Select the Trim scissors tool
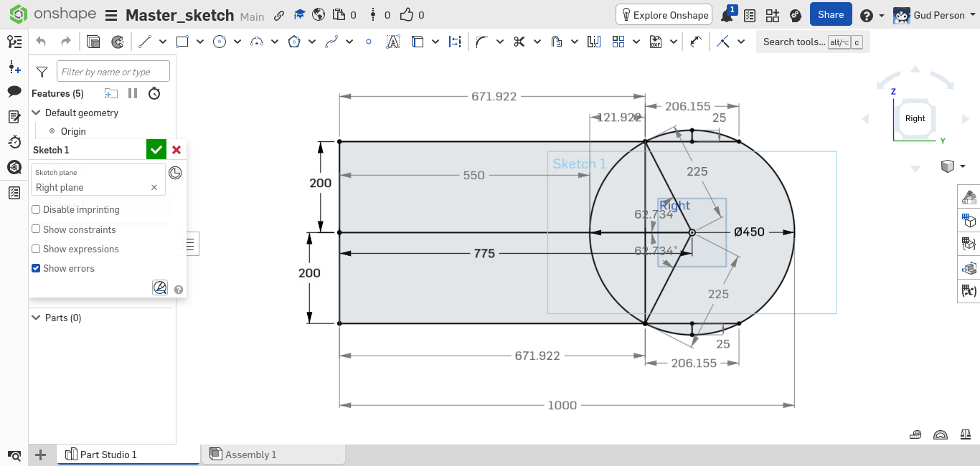This screenshot has width=980, height=466. pos(519,42)
